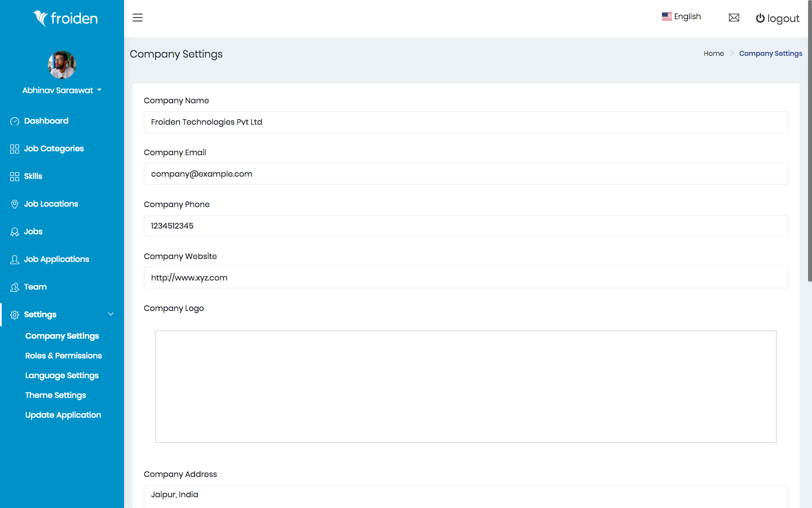The width and height of the screenshot is (812, 508).
Task: Click the Dashboard gauge icon
Action: 15,121
